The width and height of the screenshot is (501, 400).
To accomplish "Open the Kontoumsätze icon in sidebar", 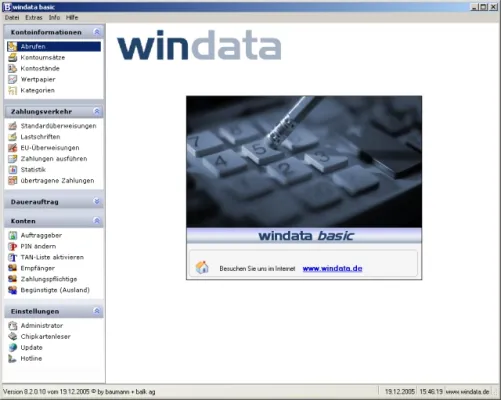I will [12, 57].
